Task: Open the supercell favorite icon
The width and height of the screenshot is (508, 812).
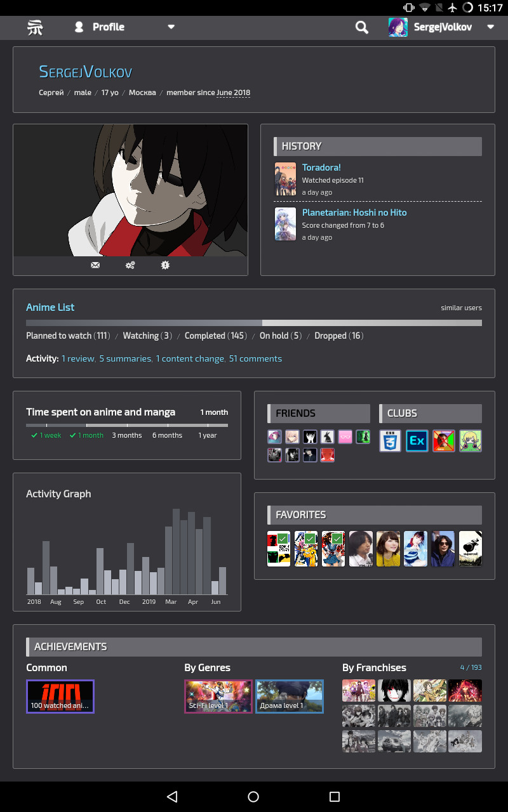Action: click(471, 549)
